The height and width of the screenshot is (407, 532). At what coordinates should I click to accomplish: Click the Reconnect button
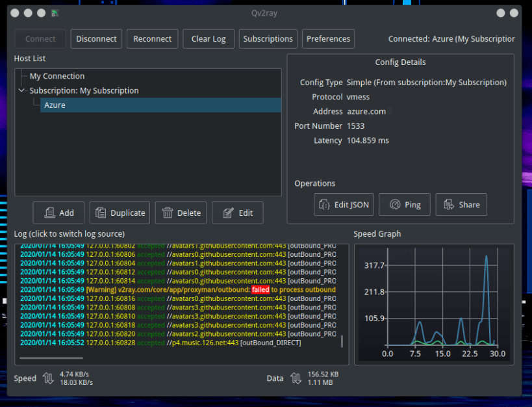153,39
